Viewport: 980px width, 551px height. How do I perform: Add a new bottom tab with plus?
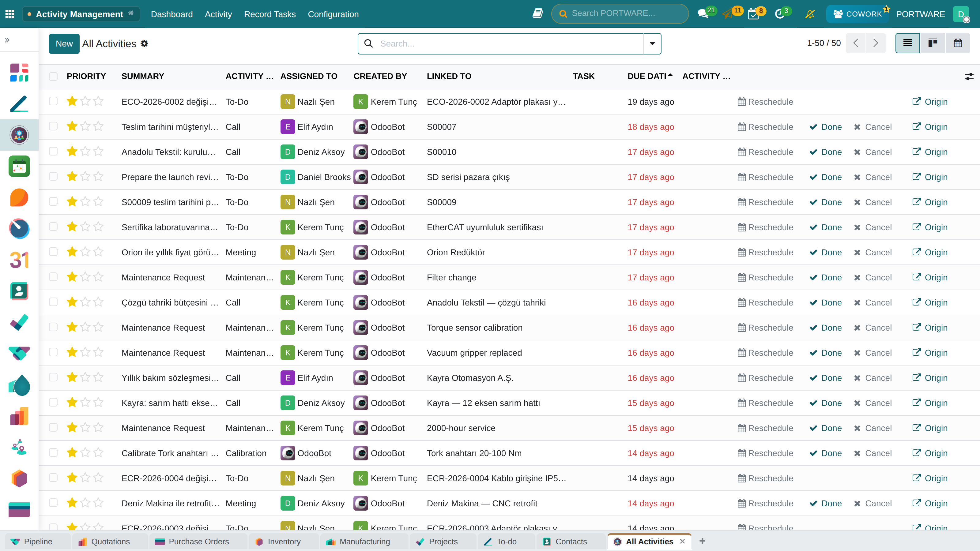click(702, 541)
